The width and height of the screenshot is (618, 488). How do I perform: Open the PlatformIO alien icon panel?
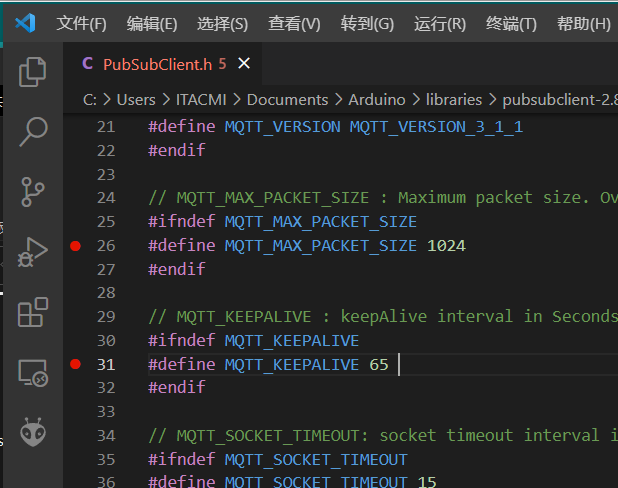(33, 432)
